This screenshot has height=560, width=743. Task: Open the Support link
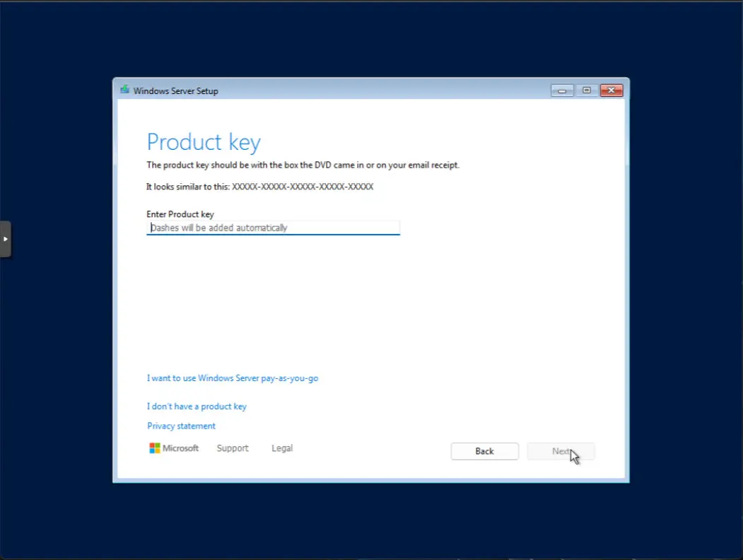point(233,448)
